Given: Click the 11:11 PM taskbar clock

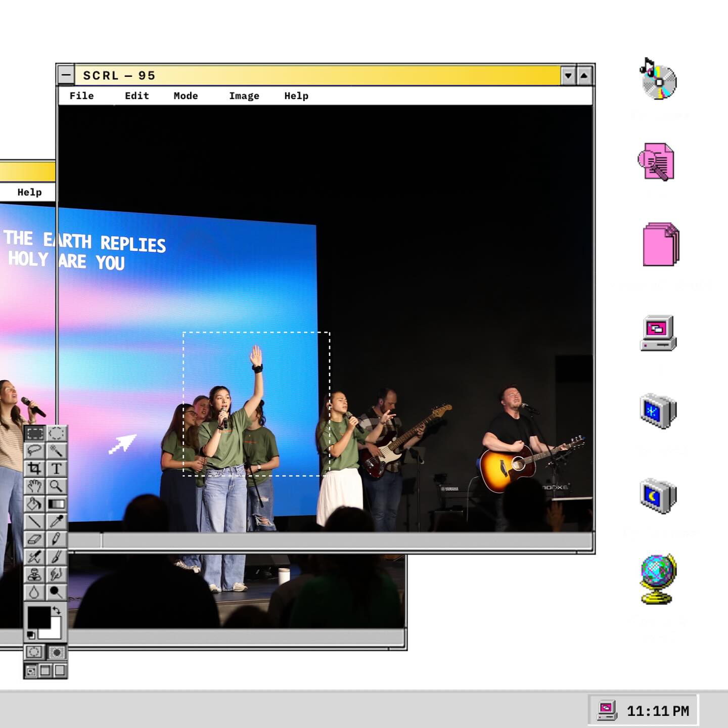Looking at the screenshot, I should (x=658, y=711).
